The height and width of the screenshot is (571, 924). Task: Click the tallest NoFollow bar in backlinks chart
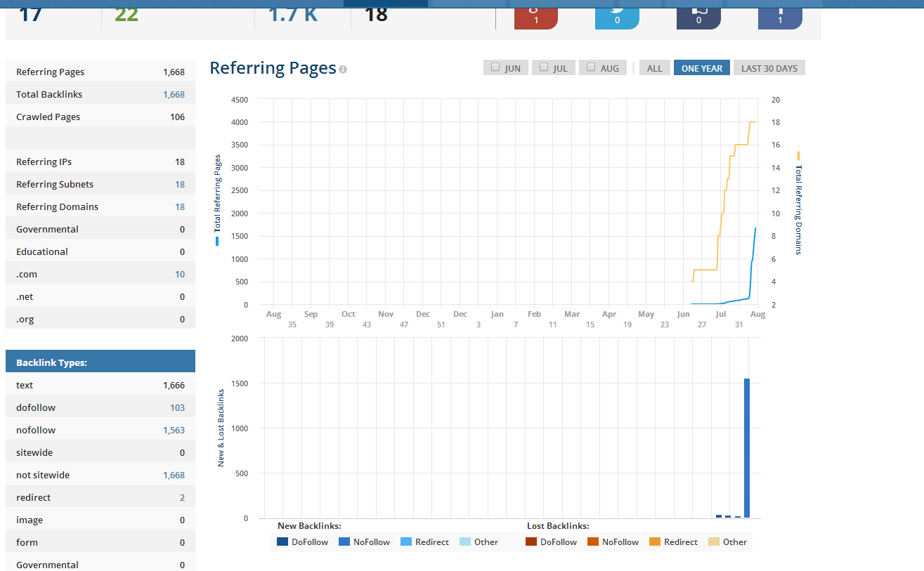click(x=747, y=448)
